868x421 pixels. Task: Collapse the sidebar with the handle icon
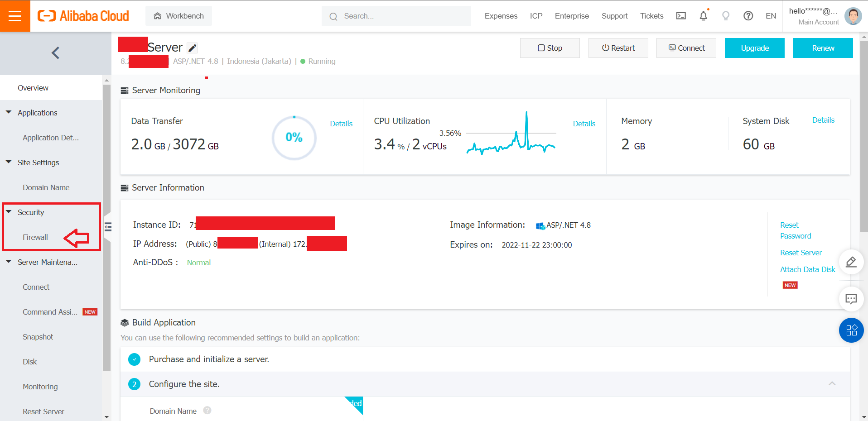[108, 227]
